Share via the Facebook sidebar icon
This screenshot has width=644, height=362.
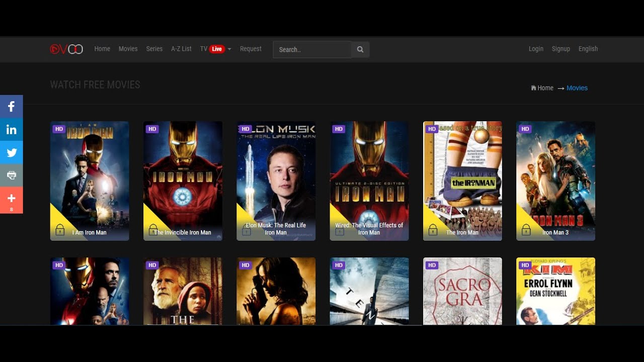click(x=12, y=107)
